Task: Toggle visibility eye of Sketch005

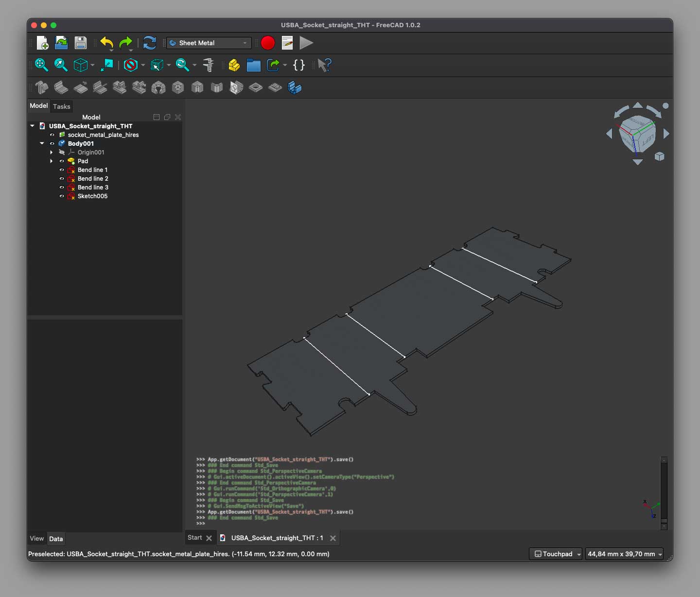Action: [x=62, y=196]
